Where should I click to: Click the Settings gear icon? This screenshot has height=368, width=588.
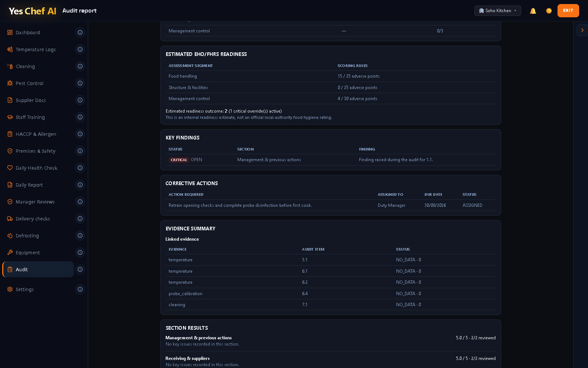(10, 289)
